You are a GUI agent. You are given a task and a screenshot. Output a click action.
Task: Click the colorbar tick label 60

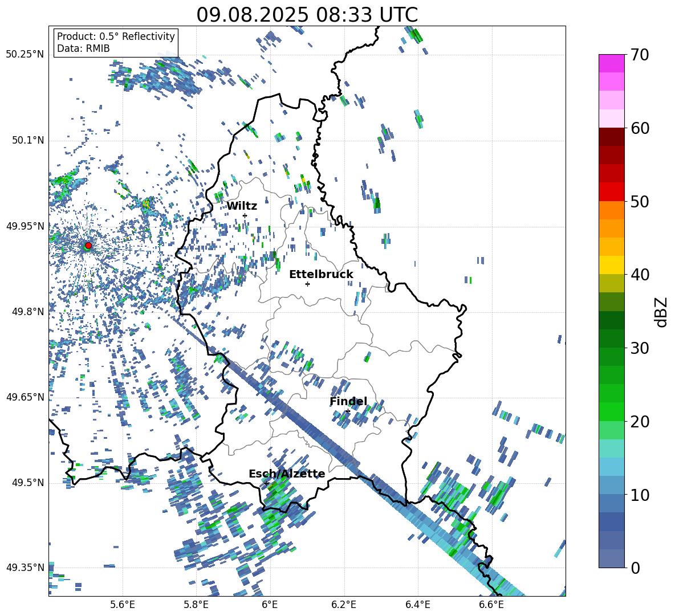[x=640, y=128]
